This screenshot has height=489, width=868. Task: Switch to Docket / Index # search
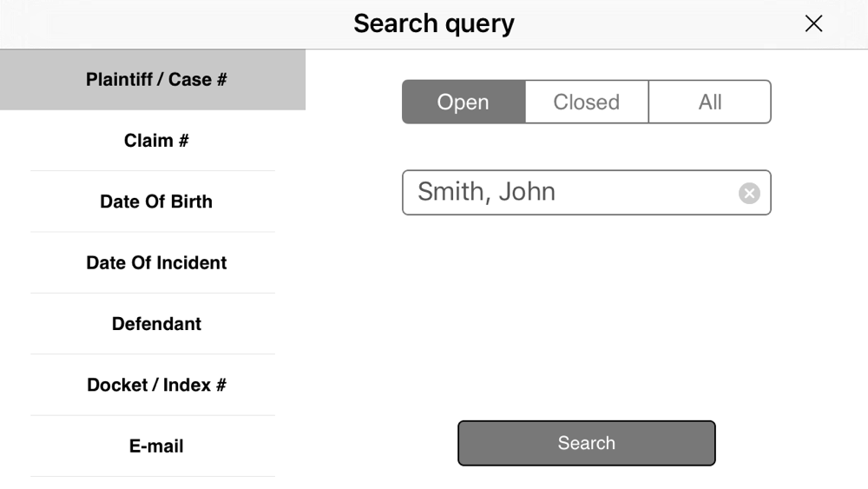click(x=153, y=385)
